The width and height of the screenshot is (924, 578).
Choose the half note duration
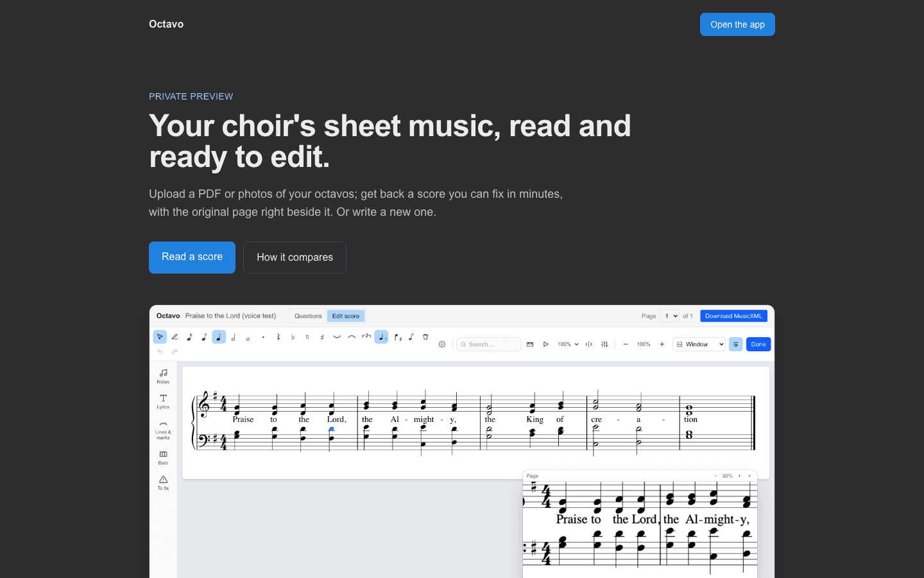point(234,337)
